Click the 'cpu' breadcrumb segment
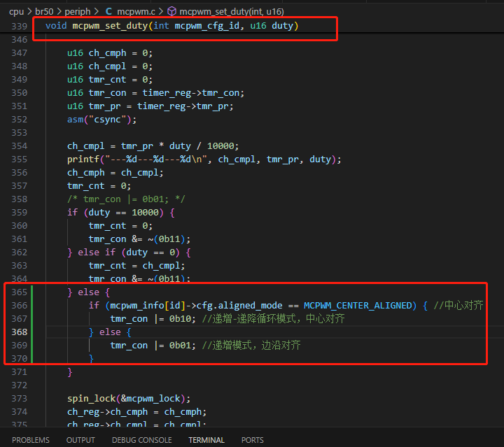 (x=16, y=12)
